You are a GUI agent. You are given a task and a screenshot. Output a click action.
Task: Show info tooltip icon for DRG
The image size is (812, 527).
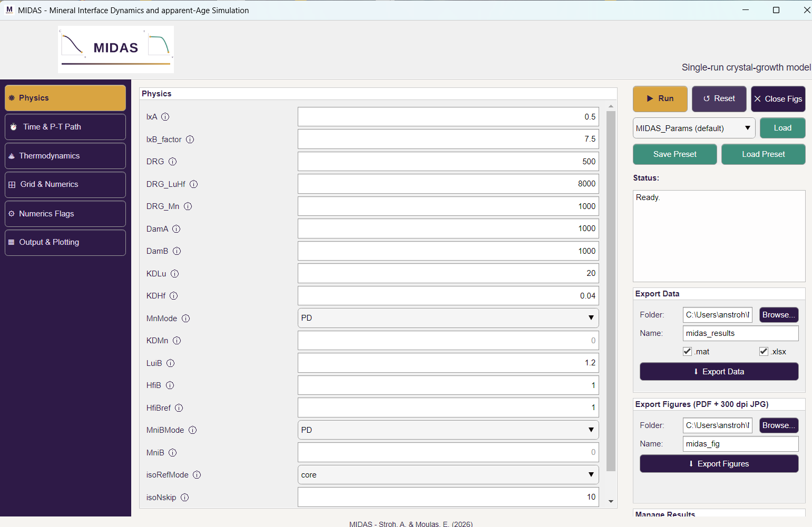click(x=172, y=162)
